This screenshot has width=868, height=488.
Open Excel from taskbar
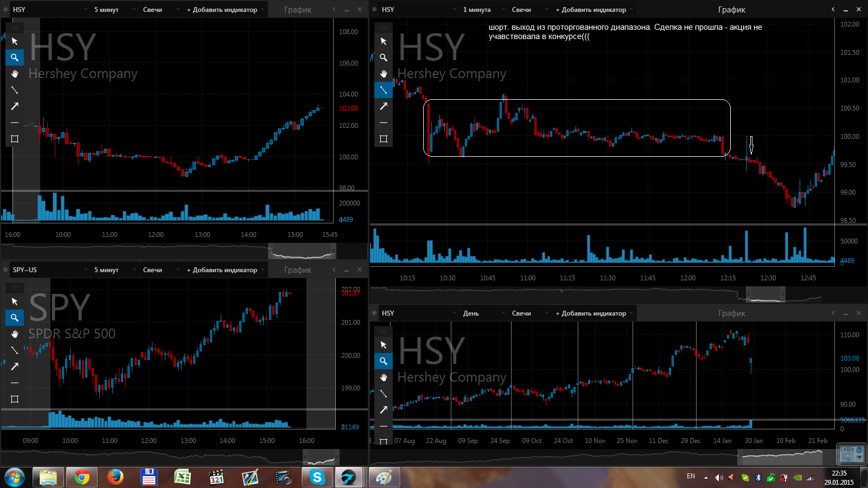pos(182,477)
